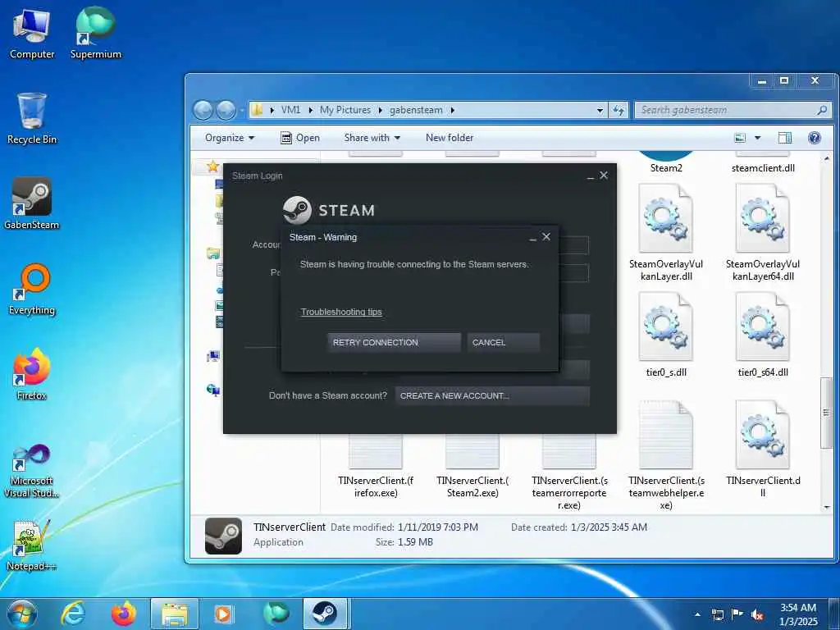
Task: Toggle the preview pane in Explorer
Action: tap(785, 138)
